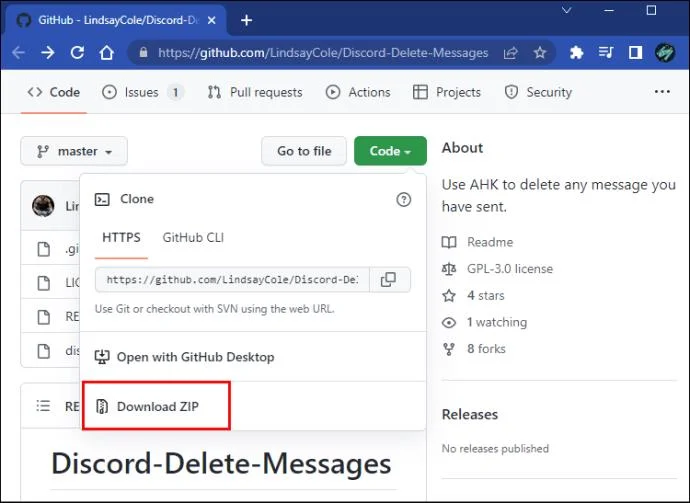
Task: Open the extensions puzzle icon
Action: (576, 53)
